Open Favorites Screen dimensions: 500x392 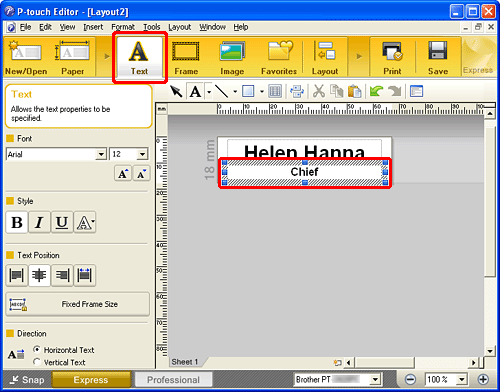point(279,57)
